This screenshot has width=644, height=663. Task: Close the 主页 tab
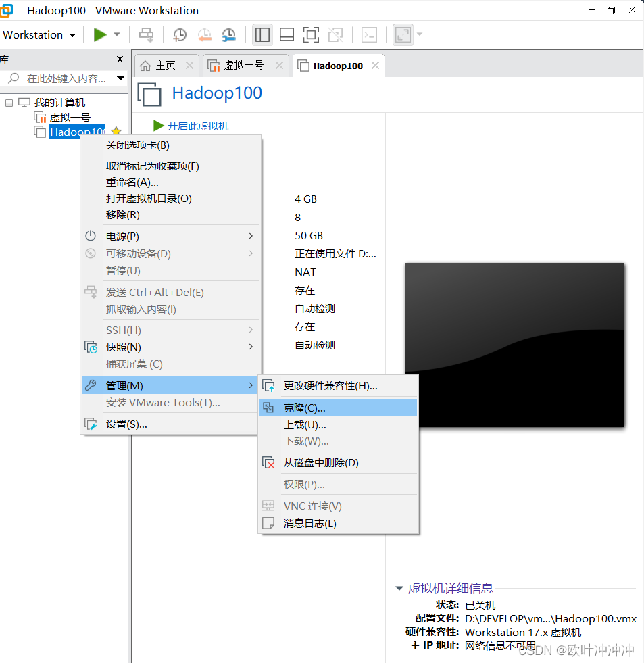189,65
